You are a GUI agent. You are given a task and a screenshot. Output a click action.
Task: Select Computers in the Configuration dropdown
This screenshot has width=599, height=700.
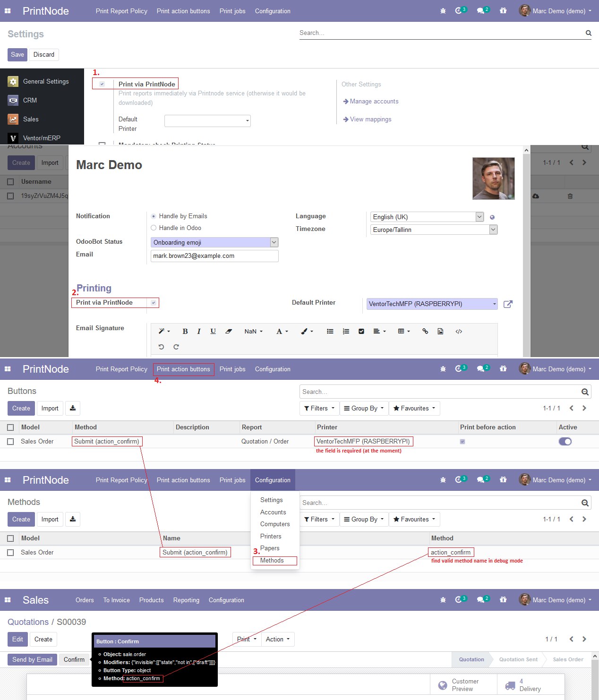[275, 524]
